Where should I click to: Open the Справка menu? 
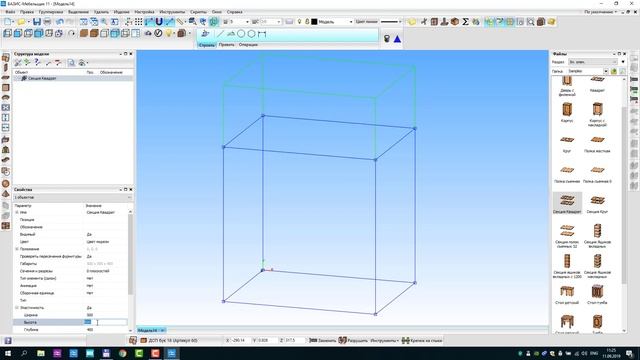pos(234,12)
